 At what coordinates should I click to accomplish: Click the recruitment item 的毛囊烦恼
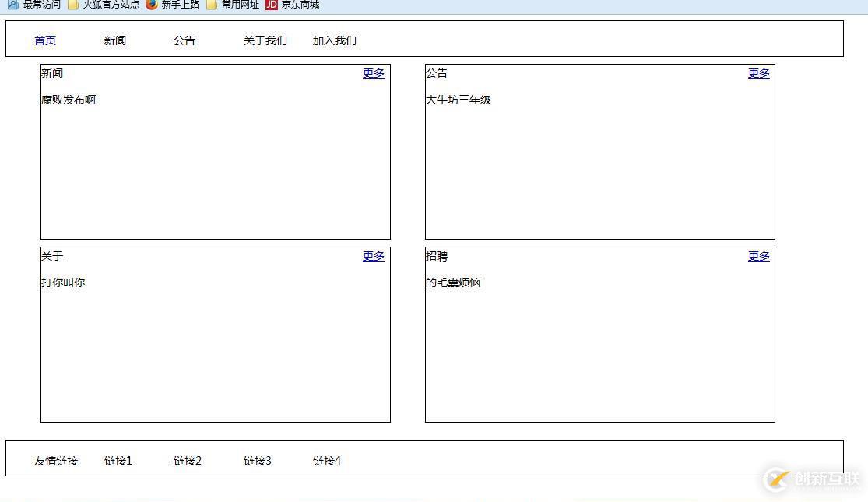[453, 283]
